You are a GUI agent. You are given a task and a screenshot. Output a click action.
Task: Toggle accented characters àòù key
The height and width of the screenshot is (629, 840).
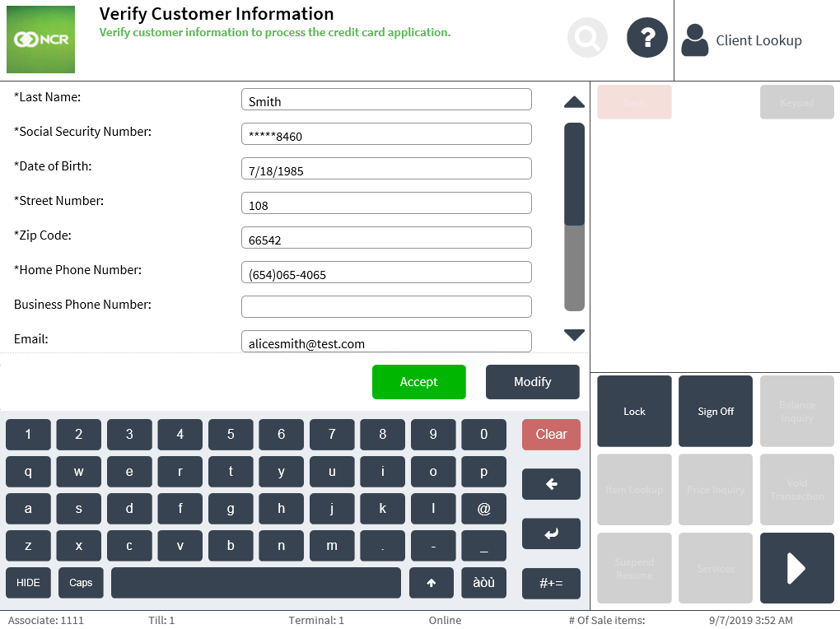coord(483,583)
